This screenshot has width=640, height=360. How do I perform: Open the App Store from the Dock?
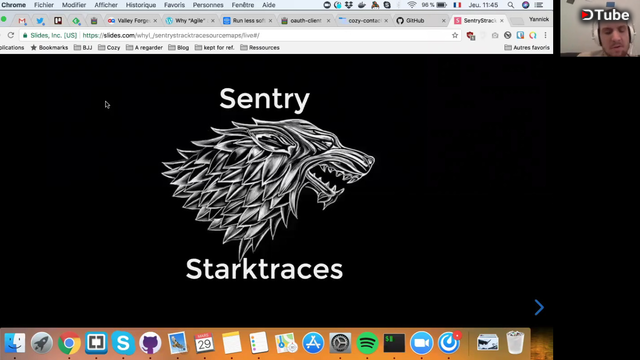pos(313,342)
